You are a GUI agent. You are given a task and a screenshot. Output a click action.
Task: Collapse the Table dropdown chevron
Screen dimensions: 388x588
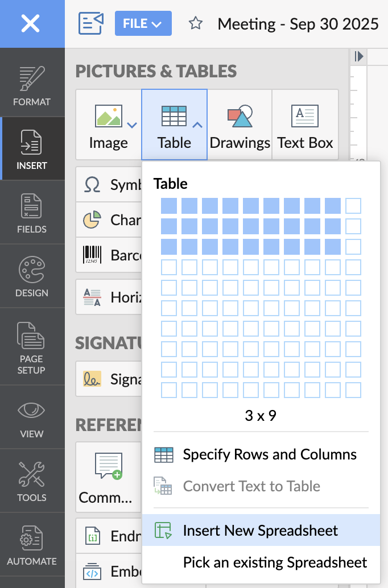point(197,125)
